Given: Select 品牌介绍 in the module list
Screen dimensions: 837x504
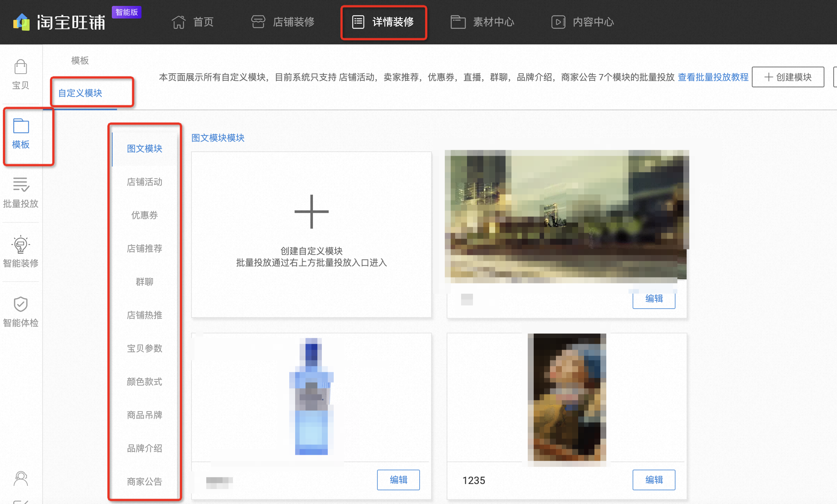Looking at the screenshot, I should click(144, 448).
